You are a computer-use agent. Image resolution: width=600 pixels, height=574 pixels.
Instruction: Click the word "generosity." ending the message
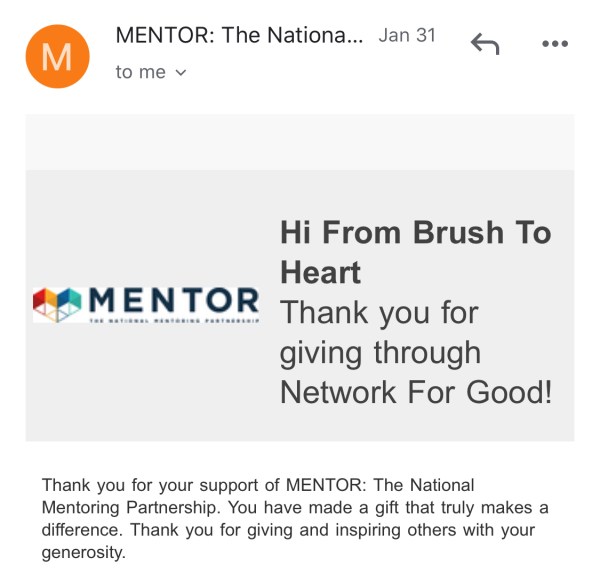(x=83, y=551)
